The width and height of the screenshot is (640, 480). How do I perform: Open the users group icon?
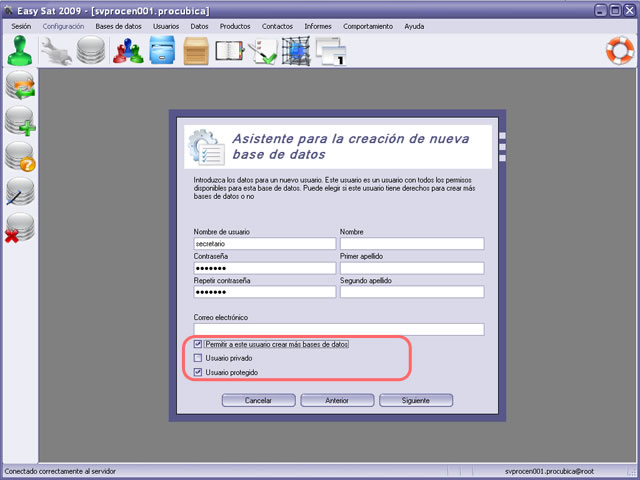pos(128,51)
